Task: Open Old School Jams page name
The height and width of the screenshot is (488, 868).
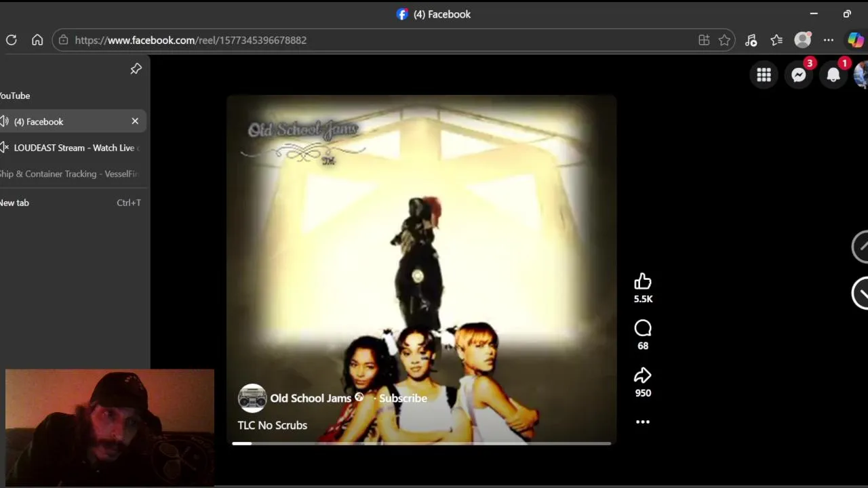Action: point(311,399)
